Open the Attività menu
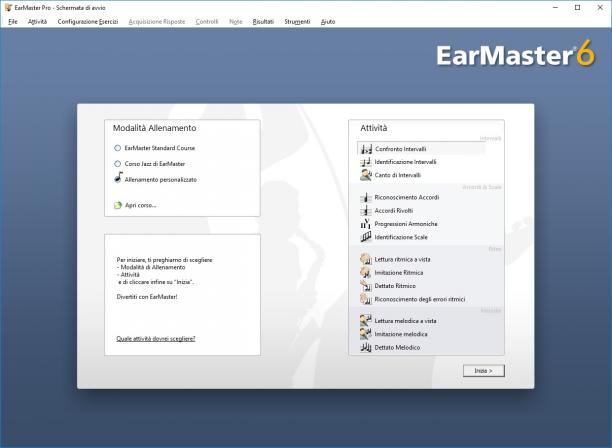 (37, 21)
